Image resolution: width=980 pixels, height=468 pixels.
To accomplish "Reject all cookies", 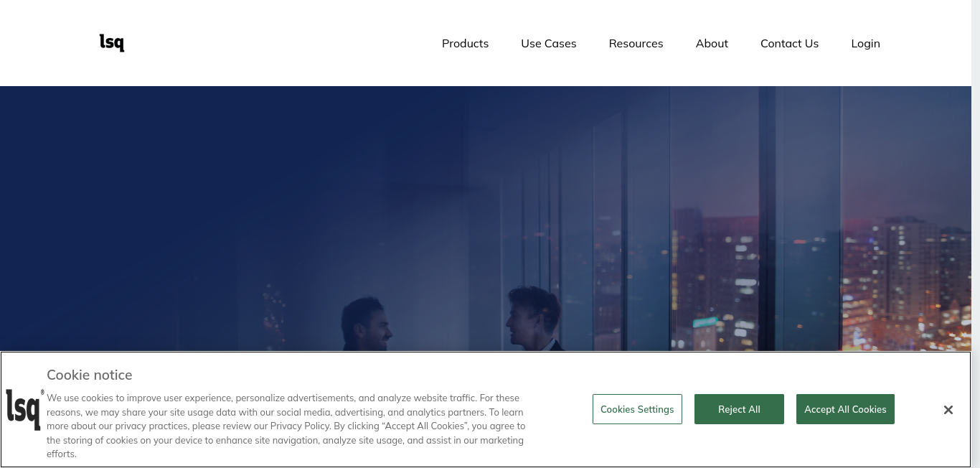I will pyautogui.click(x=739, y=409).
